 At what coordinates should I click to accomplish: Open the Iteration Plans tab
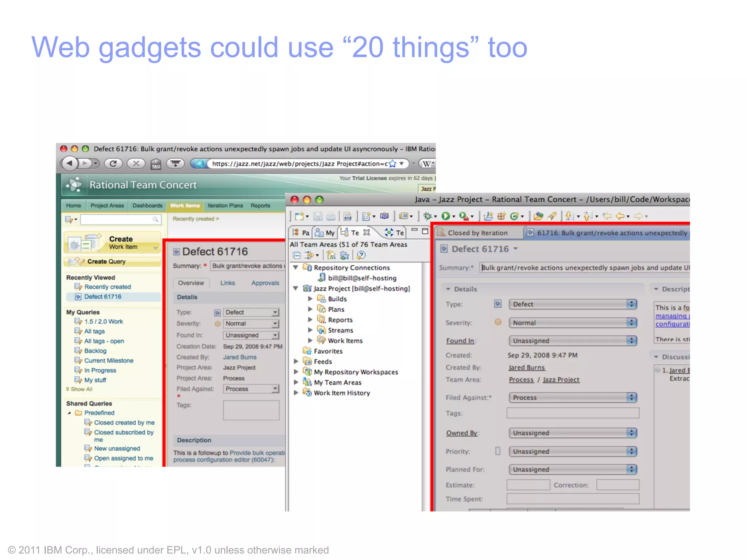point(225,206)
